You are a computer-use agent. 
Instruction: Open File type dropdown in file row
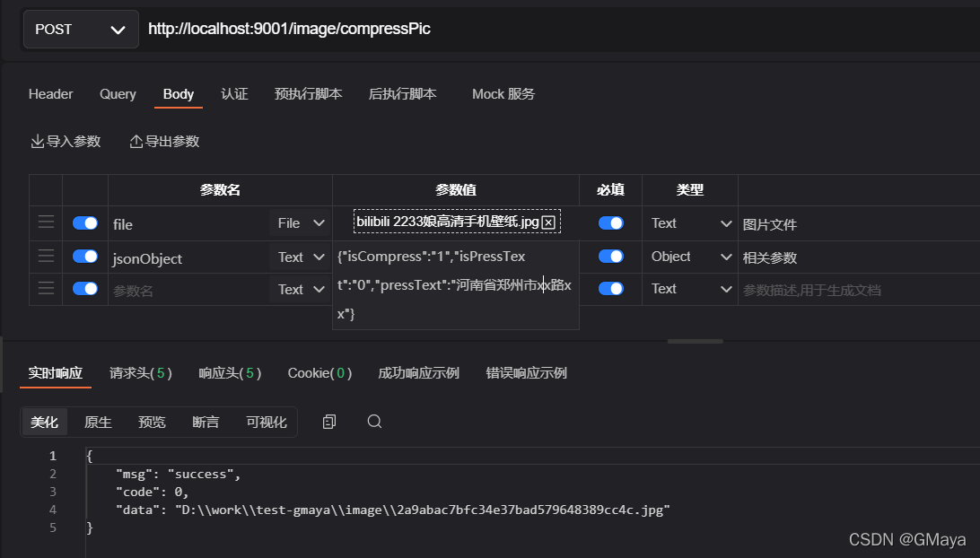[301, 223]
